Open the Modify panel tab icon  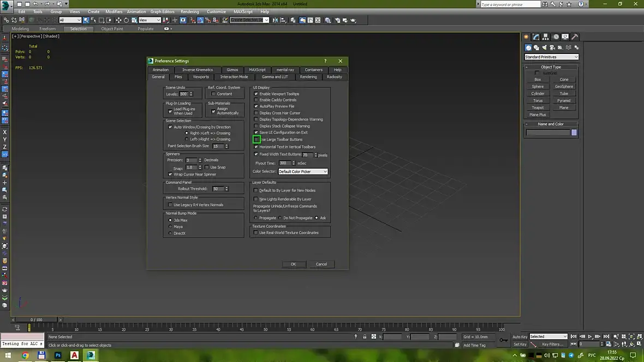[536, 37]
